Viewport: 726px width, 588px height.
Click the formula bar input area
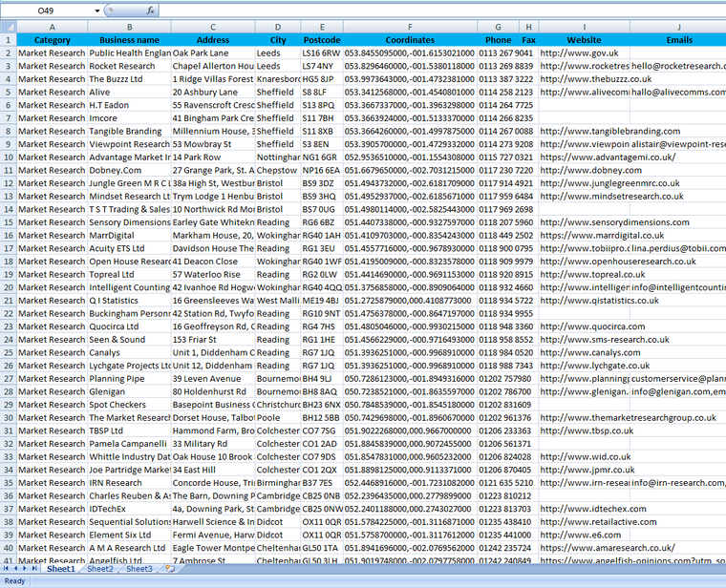pos(442,10)
